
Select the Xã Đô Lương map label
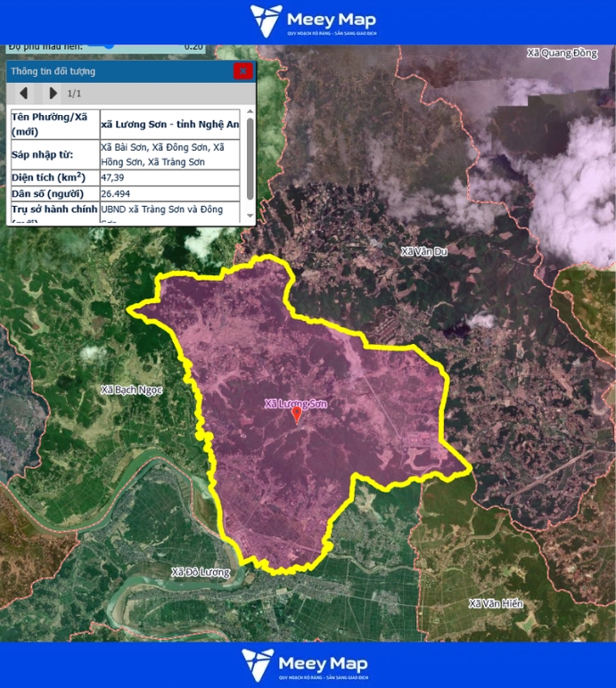coord(200,571)
